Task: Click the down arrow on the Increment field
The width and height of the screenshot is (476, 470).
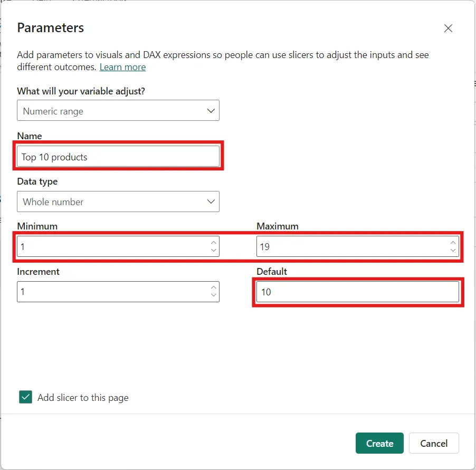Action: click(213, 294)
